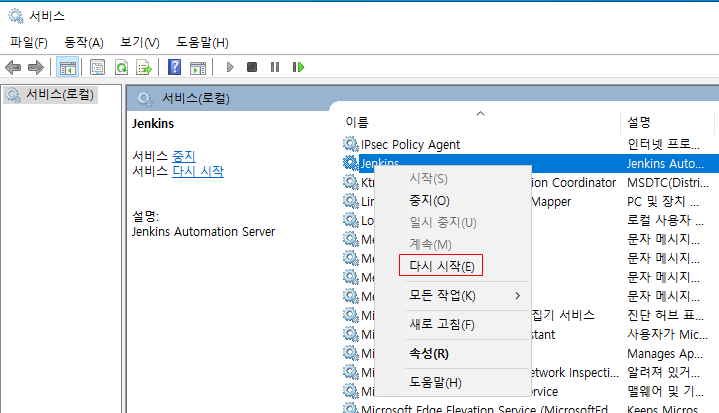Click the 'Manages Ap...' description cell

[x=664, y=353]
